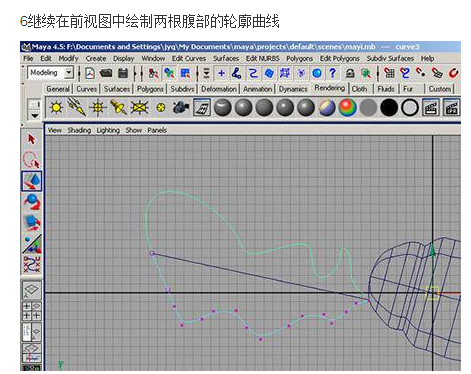Expand the shelf options arrow
The image size is (471, 374).
pos(34,116)
